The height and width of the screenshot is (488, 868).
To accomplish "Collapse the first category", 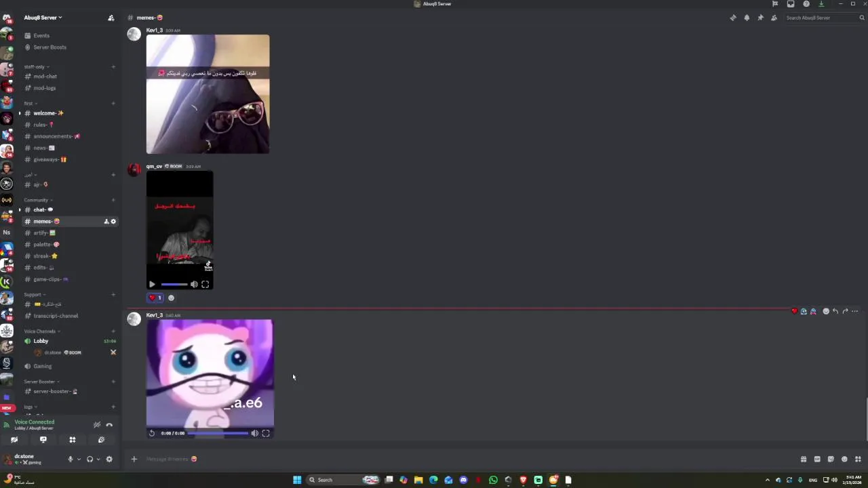I will [x=29, y=103].
